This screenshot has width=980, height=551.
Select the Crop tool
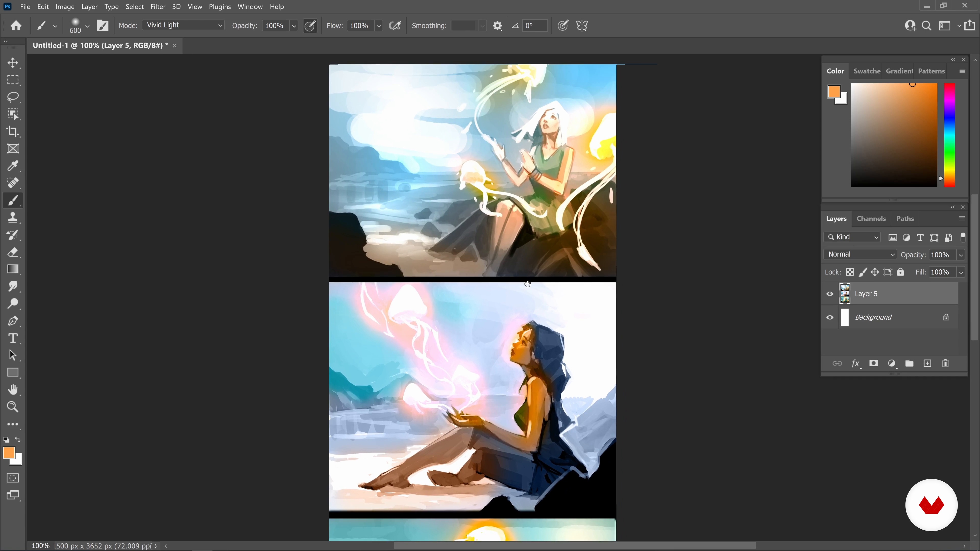tap(13, 132)
